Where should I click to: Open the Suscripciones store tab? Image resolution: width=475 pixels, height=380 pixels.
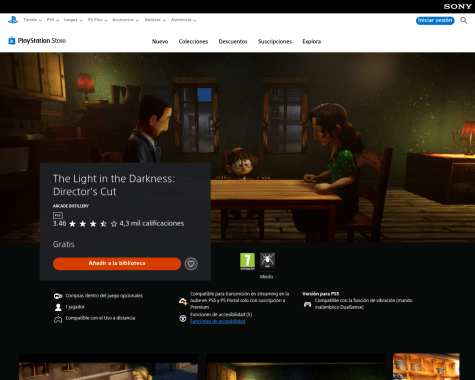pyautogui.click(x=275, y=42)
